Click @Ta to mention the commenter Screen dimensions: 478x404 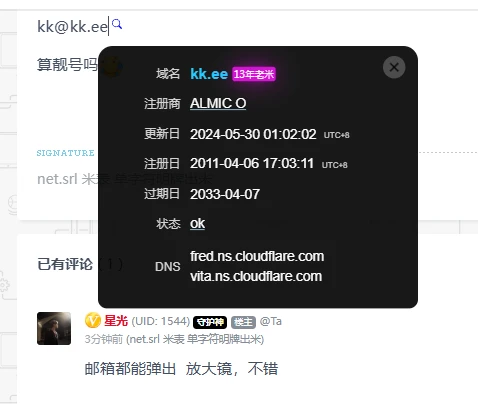[270, 321]
